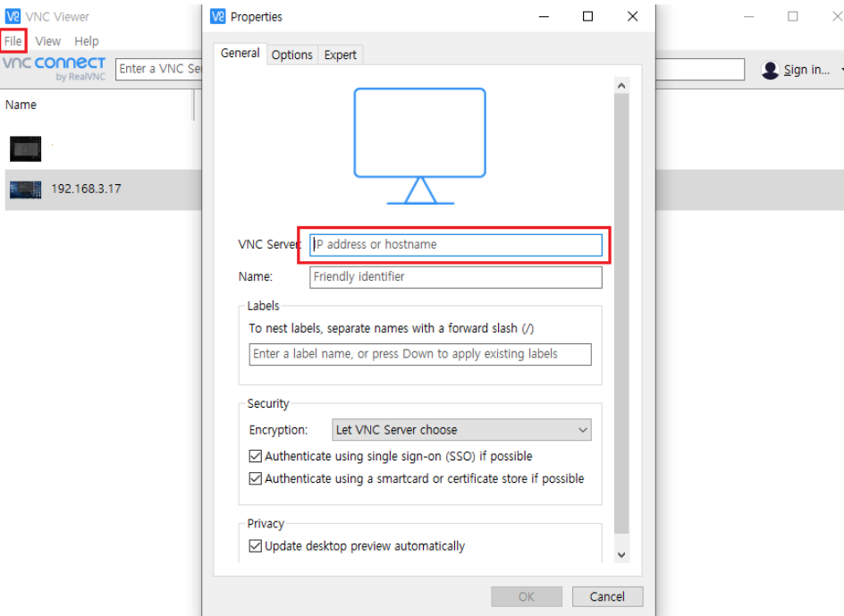The width and height of the screenshot is (844, 616).
Task: Toggle smartcard or certificate store authentication
Action: pos(255,478)
